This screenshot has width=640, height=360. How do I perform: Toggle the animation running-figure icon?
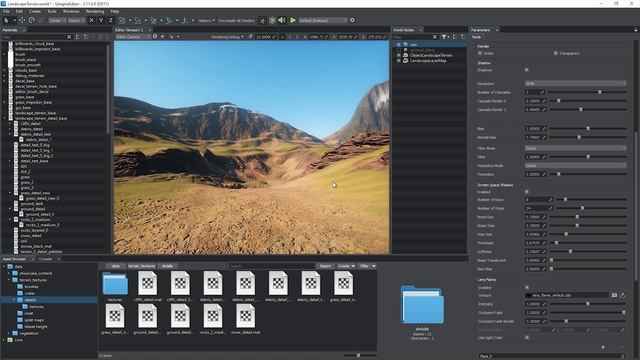coord(262,20)
